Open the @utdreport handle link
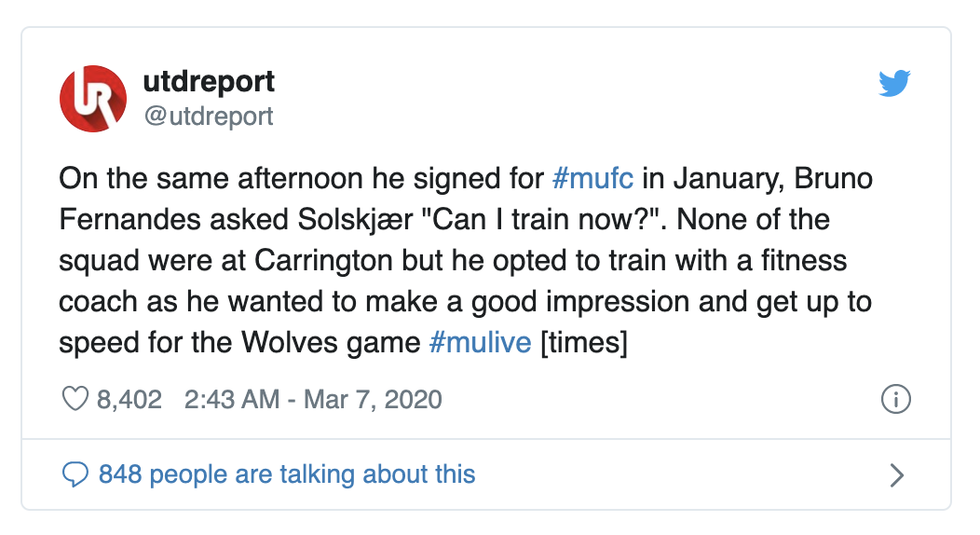The width and height of the screenshot is (980, 535). pos(208,116)
